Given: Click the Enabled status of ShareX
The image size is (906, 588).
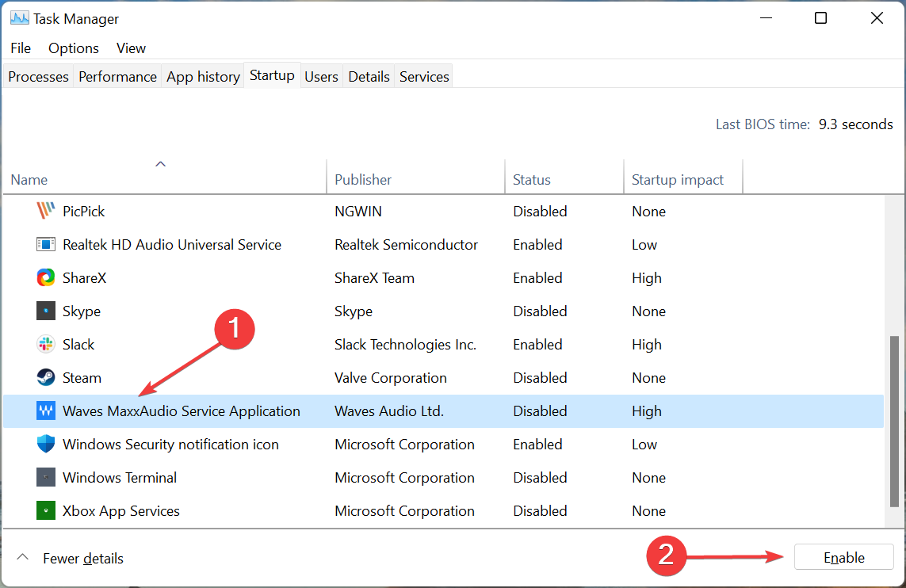Looking at the screenshot, I should (x=538, y=278).
